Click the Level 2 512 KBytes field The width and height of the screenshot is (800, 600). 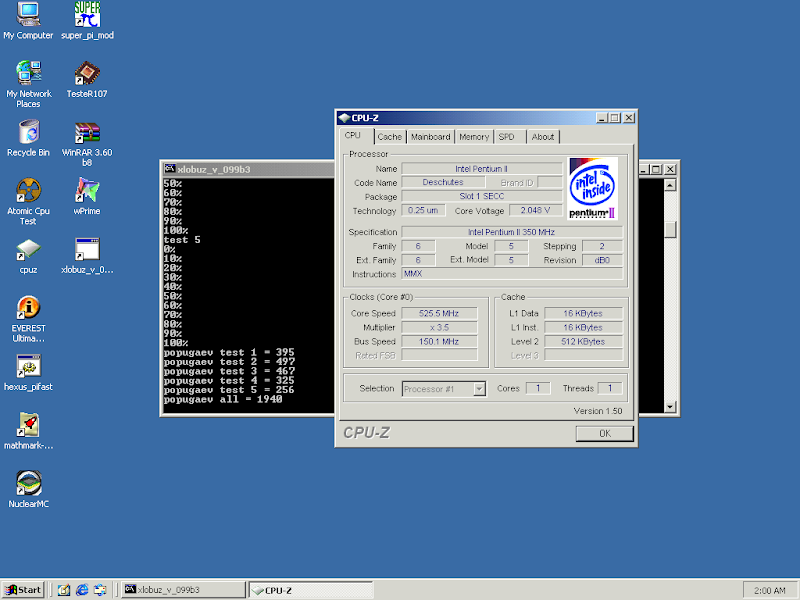(x=583, y=341)
